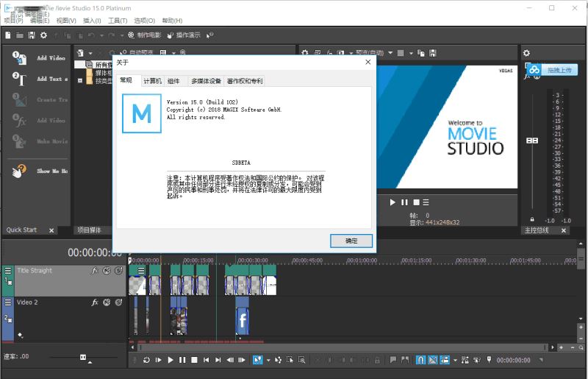Open the preview transport menu icon

426,202
